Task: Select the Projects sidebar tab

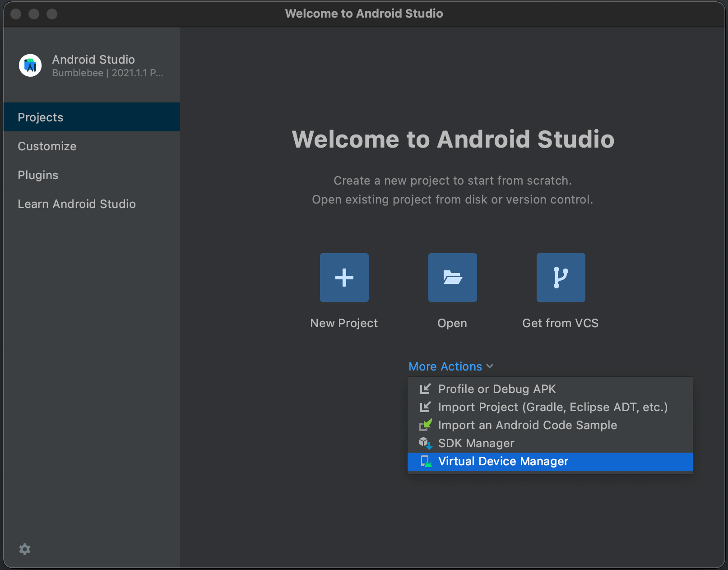Action: pos(92,117)
